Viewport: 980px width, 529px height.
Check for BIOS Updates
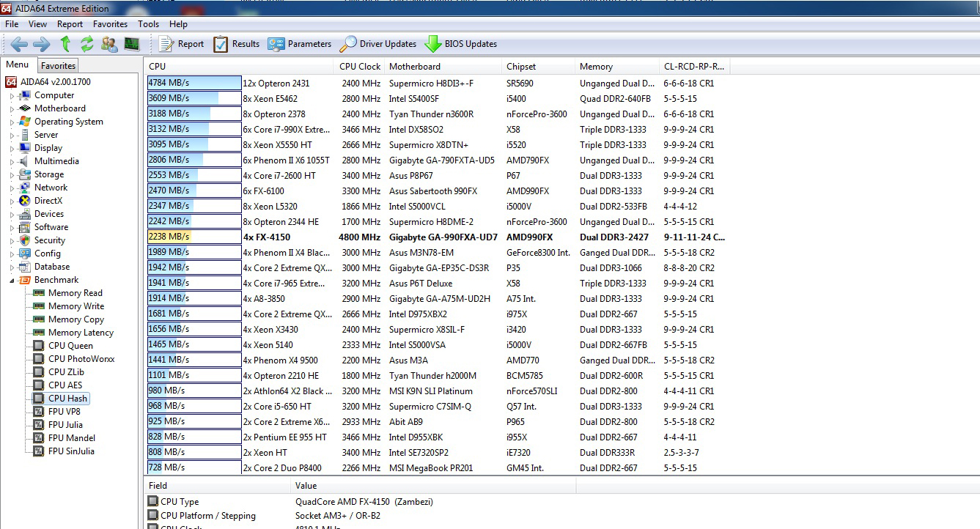pyautogui.click(x=460, y=44)
